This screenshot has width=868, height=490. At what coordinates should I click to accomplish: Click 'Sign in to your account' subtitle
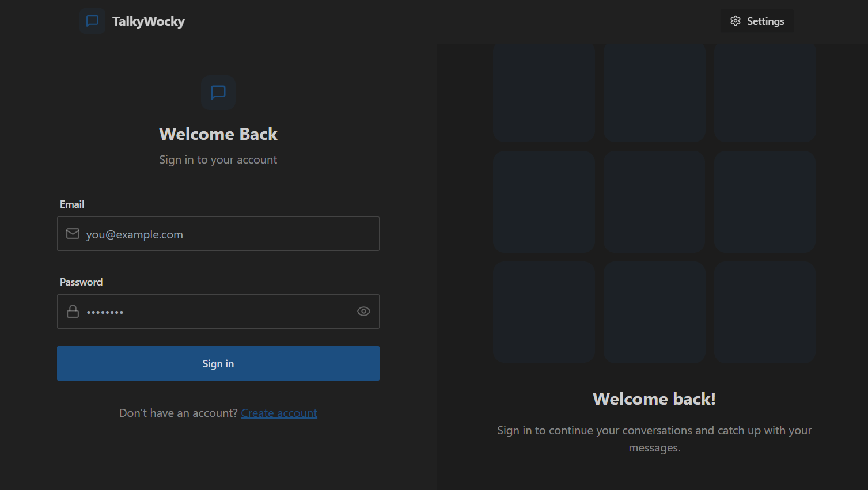tap(218, 159)
